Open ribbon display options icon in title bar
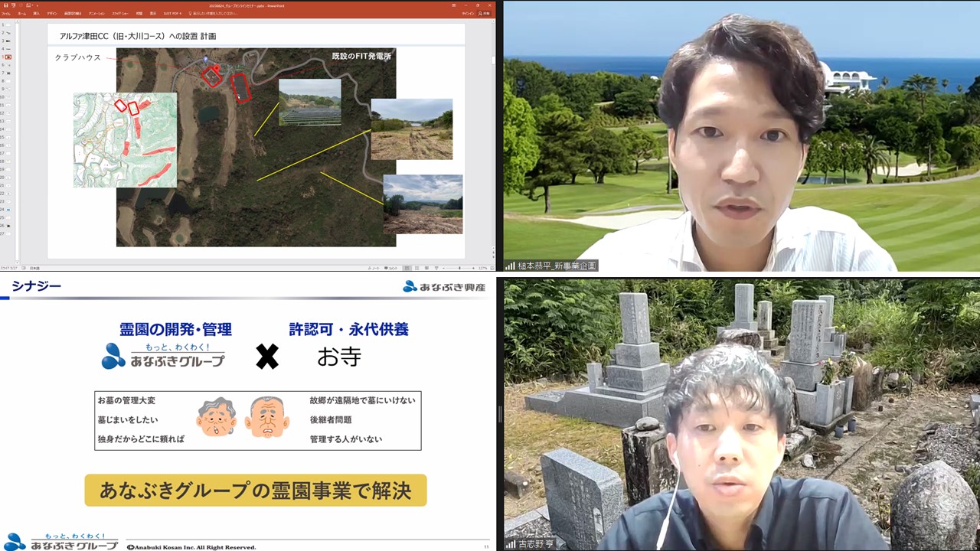The width and height of the screenshot is (980, 551). click(x=454, y=5)
